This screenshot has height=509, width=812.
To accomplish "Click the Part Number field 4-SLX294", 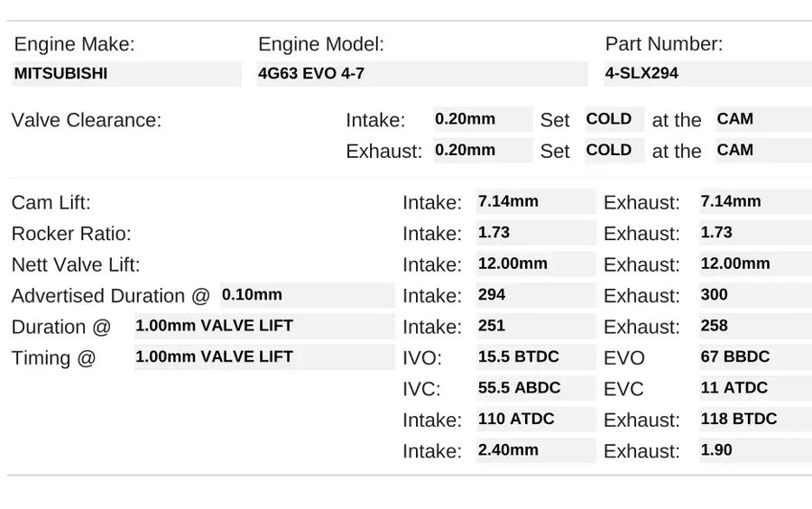I will pos(706,74).
